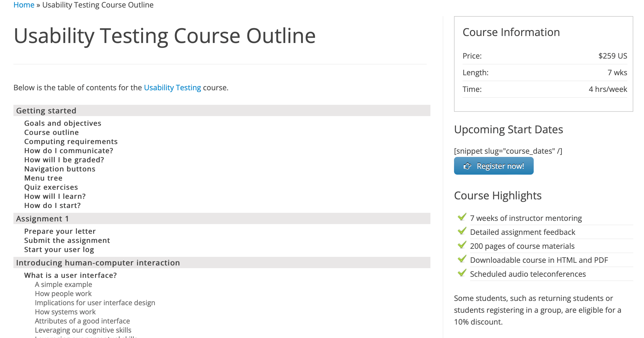The width and height of the screenshot is (644, 338).
Task: Click Attributes of a good interface subtopic
Action: pyautogui.click(x=82, y=321)
